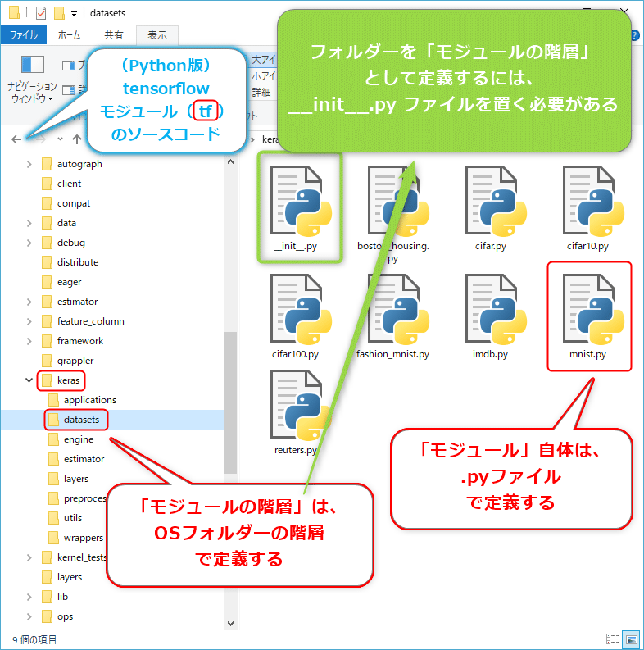The image size is (644, 650).
Task: Select the applications folder under keras
Action: pos(83,400)
